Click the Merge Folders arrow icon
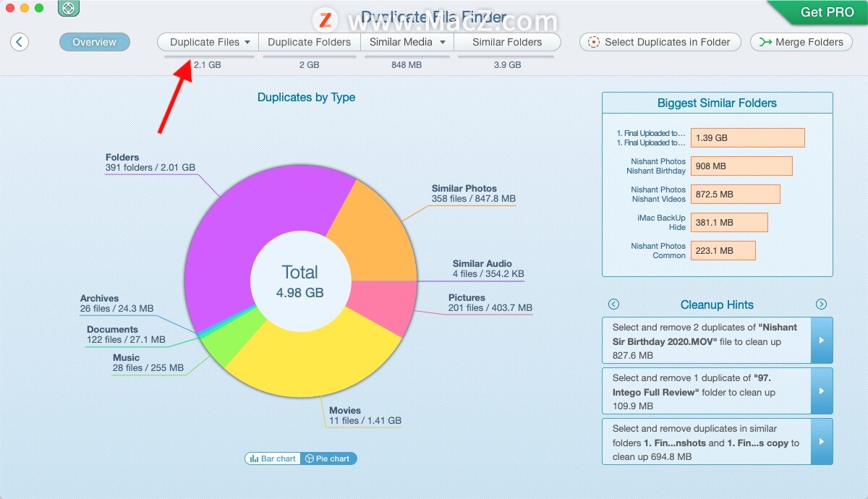 (x=765, y=42)
